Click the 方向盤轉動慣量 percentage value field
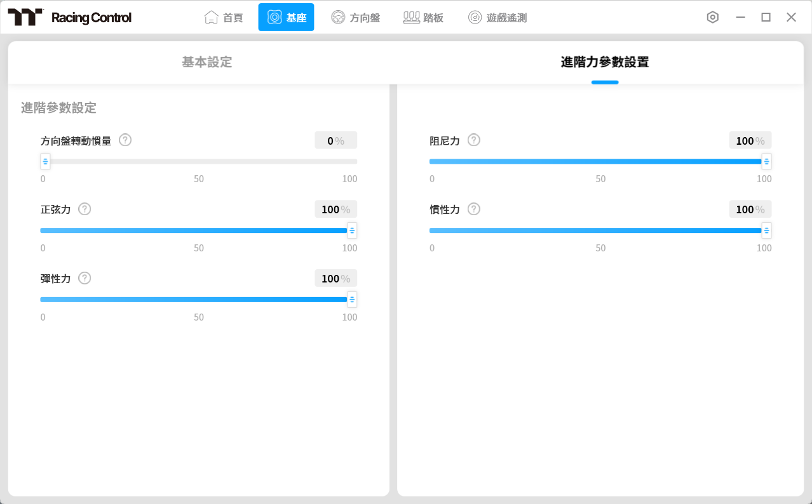The width and height of the screenshot is (812, 504). coord(335,140)
